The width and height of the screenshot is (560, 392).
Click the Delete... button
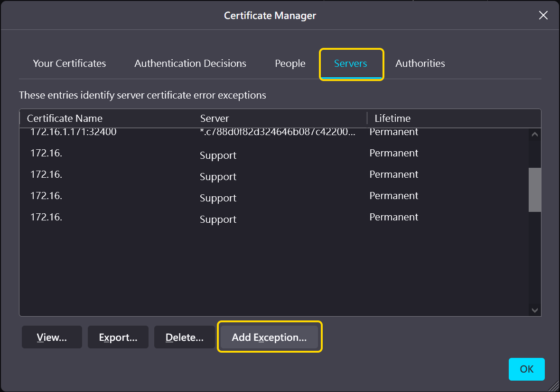point(185,337)
